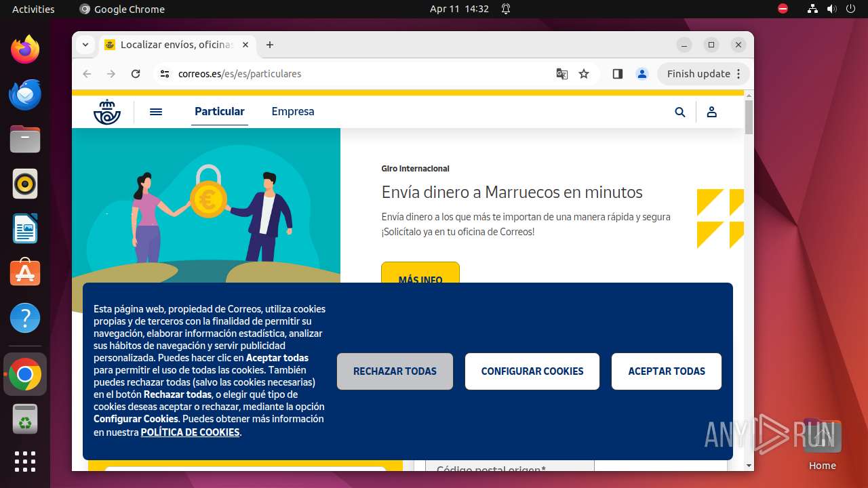Open the Help icon in the dock
The height and width of the screenshot is (488, 868).
[x=25, y=318]
